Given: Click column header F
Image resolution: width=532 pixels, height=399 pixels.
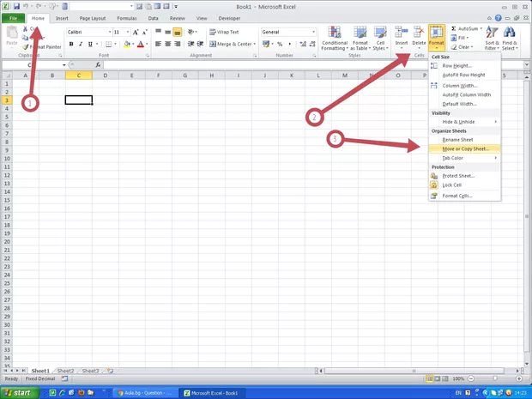Looking at the screenshot, I should [x=159, y=76].
